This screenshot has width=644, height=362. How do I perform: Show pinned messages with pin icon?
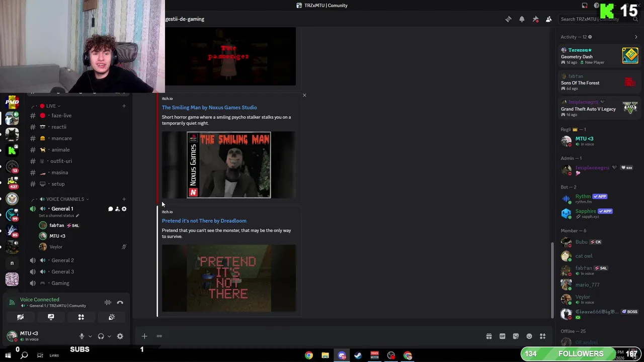pyautogui.click(x=535, y=19)
